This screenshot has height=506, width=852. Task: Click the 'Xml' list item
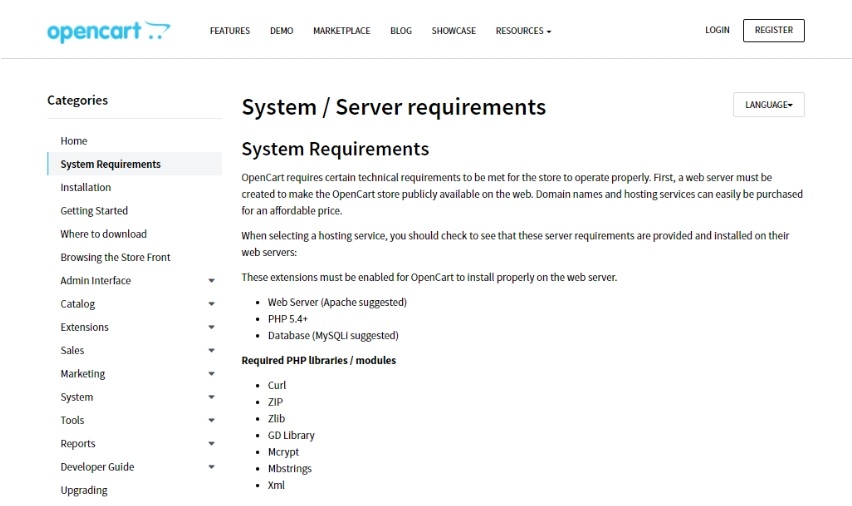point(276,485)
